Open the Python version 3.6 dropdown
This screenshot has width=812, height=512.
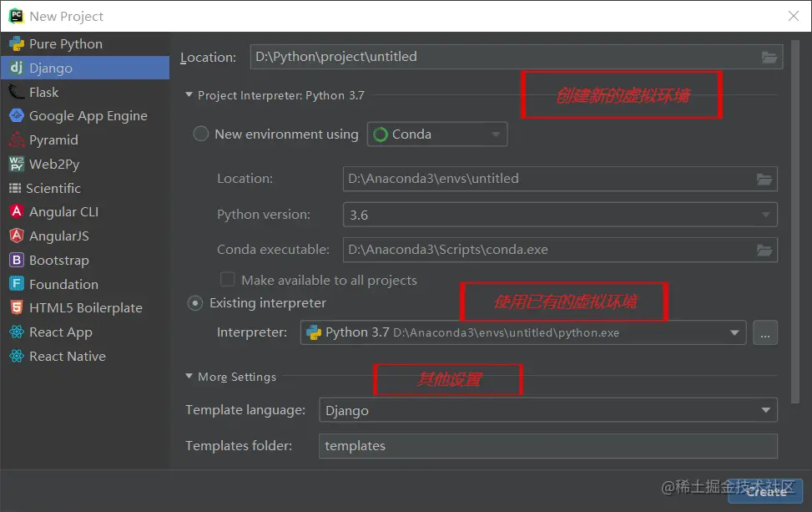[560, 215]
